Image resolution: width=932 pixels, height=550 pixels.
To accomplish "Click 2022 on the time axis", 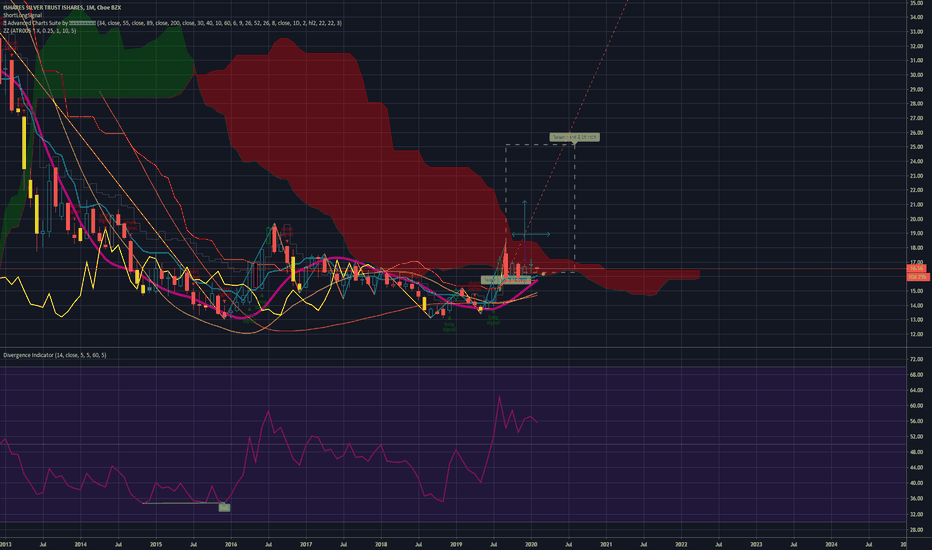I will click(681, 544).
